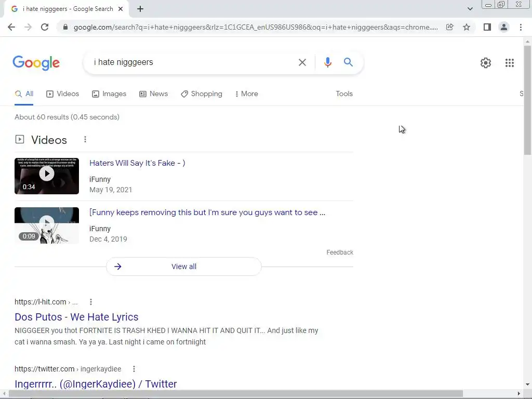532x399 pixels.
Task: Go back using the browser back arrow
Action: coord(11,27)
